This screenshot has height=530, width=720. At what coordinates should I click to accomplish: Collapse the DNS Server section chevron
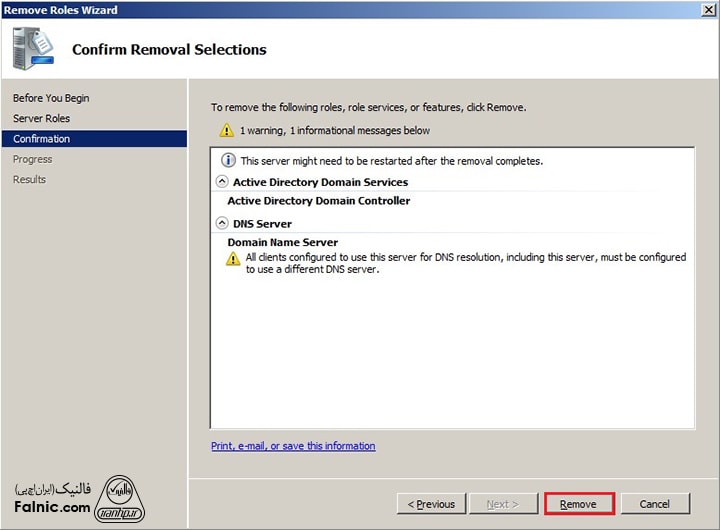coord(222,224)
